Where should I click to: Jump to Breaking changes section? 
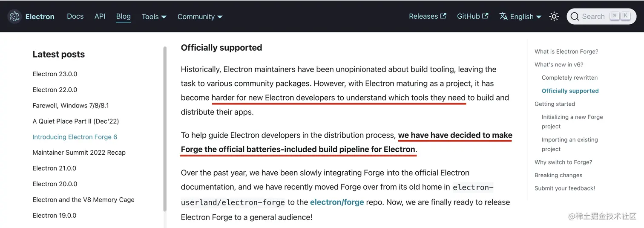[x=558, y=175]
